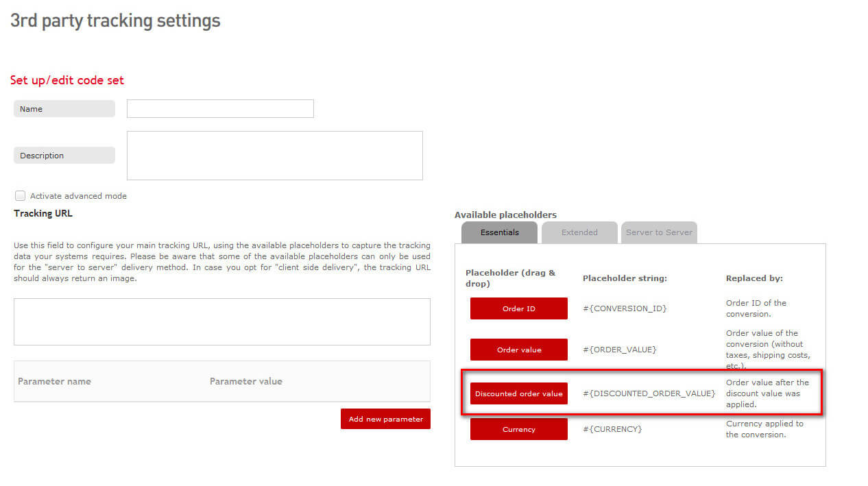This screenshot has height=486, width=868.
Task: Click the Tracking URL heading
Action: pos(43,213)
